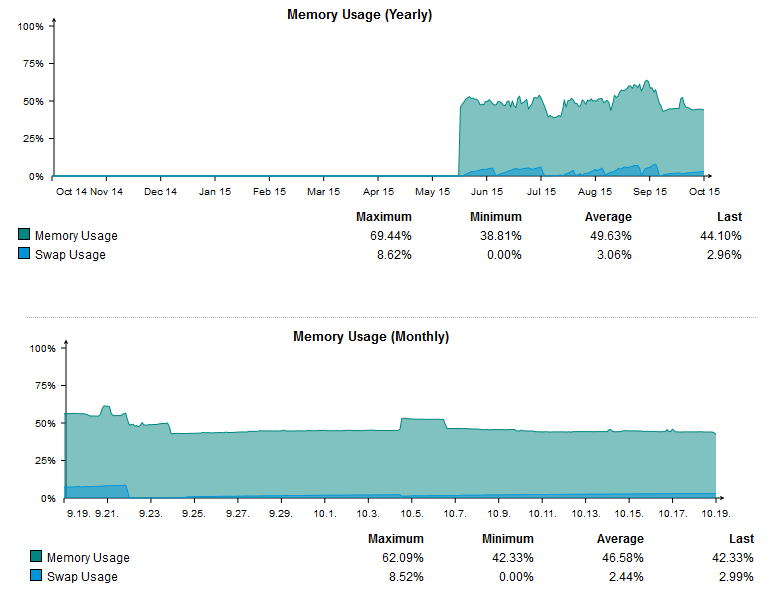Click the yearly last memory value 44.10%
This screenshot has width=769, height=604.
pyautogui.click(x=720, y=236)
